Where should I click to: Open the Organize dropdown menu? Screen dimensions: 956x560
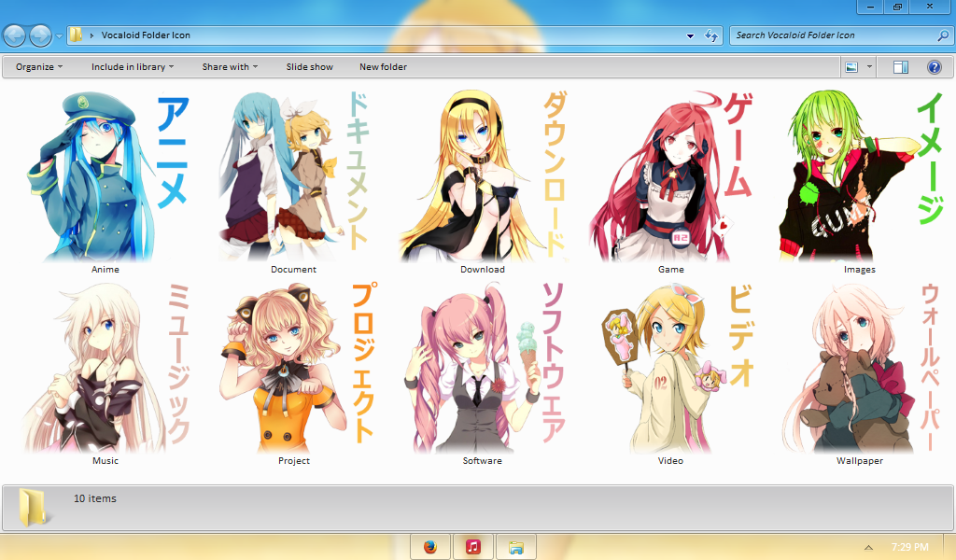tap(35, 66)
